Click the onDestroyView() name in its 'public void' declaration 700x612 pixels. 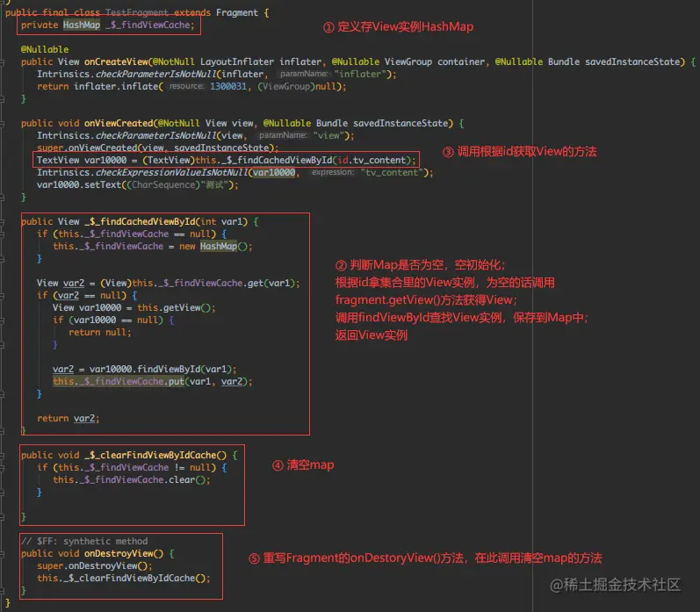pyautogui.click(x=124, y=553)
